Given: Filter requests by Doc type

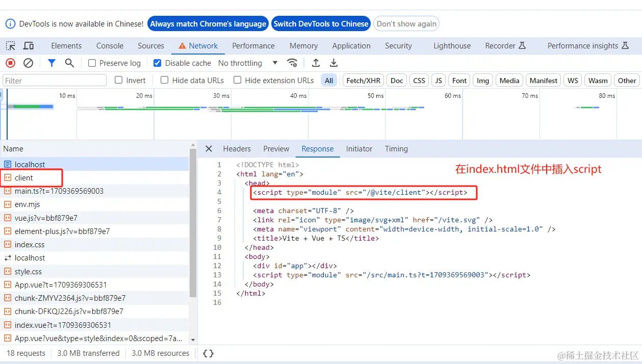Looking at the screenshot, I should pyautogui.click(x=397, y=81).
